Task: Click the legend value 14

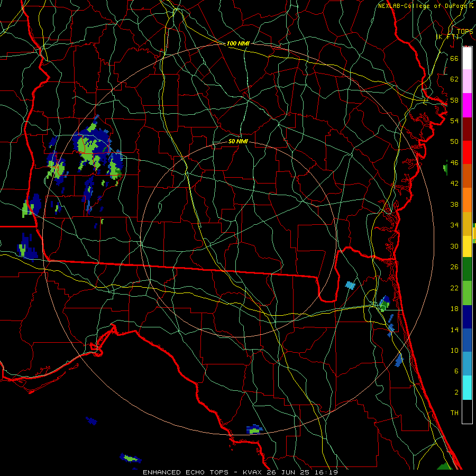Action: pos(454,329)
